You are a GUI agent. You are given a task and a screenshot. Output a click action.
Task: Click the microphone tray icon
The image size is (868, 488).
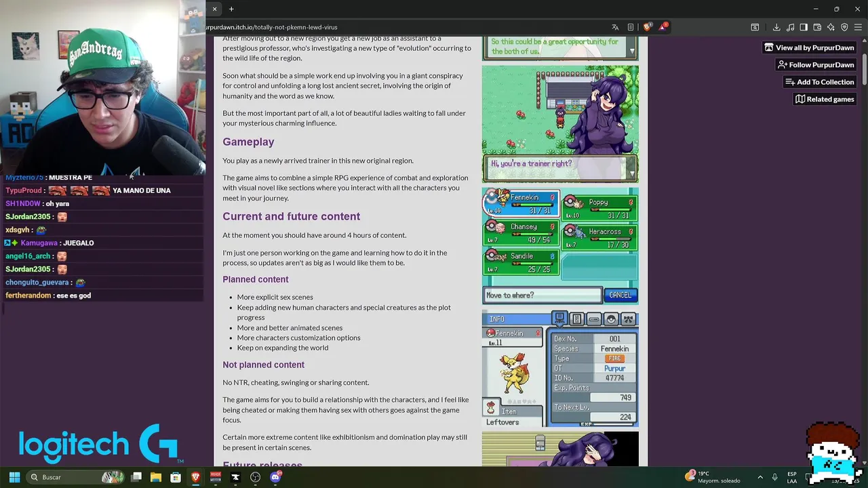point(775,477)
